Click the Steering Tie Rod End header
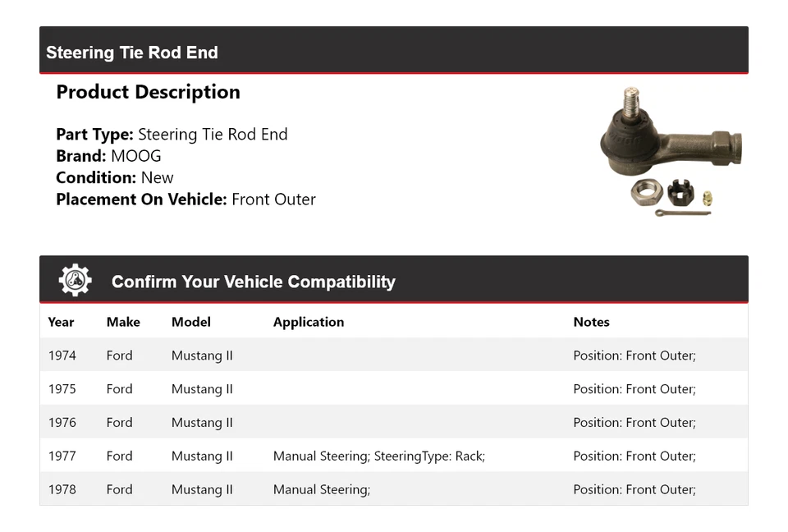788x532 pixels. tap(132, 53)
